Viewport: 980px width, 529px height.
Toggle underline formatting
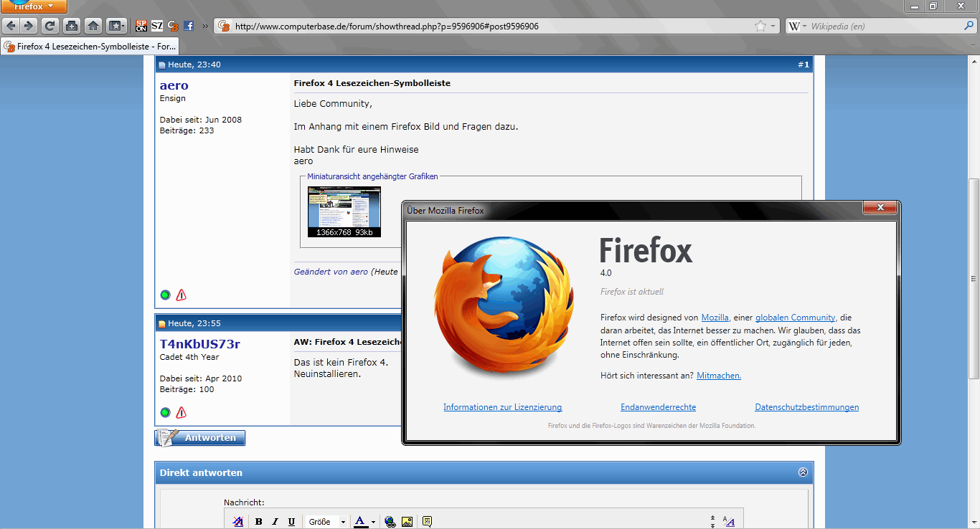pos(291,522)
